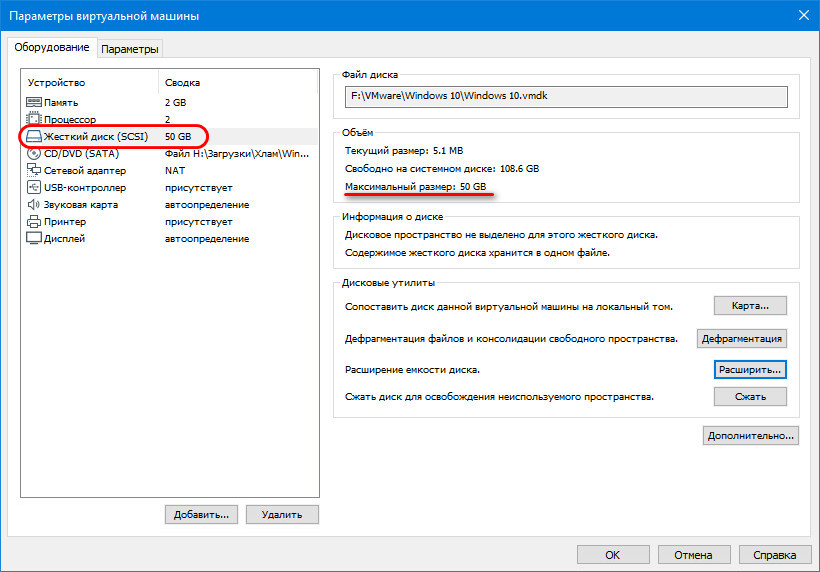
Task: Select the Сетевой адаптер row label
Action: [x=85, y=170]
